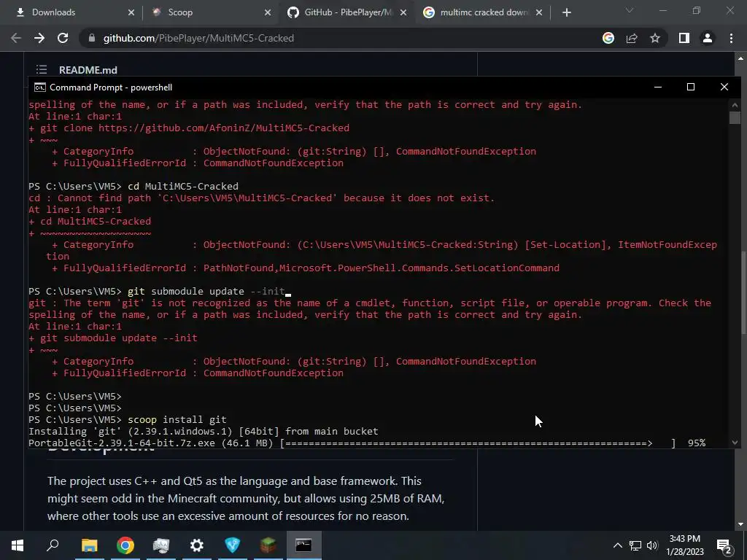747x560 pixels.
Task: Close the multimc cracked search tab
Action: pyautogui.click(x=539, y=13)
